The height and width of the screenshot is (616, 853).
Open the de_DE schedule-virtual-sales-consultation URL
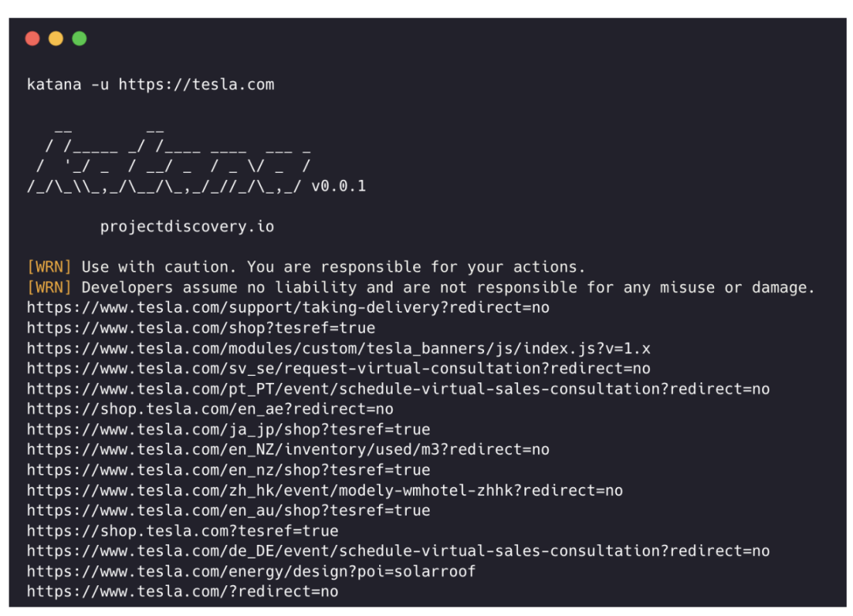pyautogui.click(x=398, y=551)
